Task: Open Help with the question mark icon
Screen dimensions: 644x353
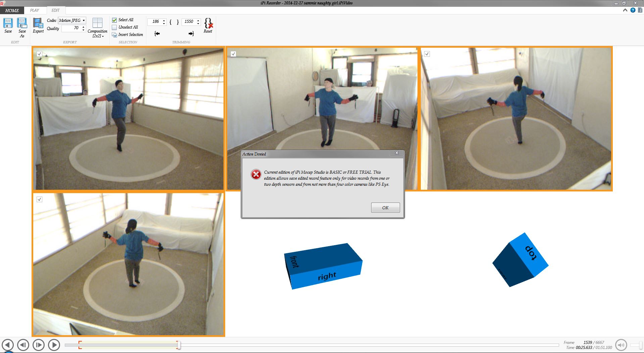Action: pos(633,10)
